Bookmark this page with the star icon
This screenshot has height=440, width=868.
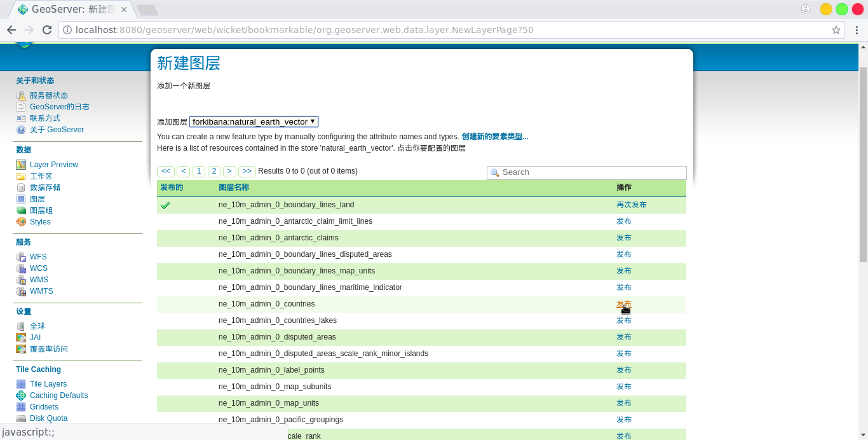(x=836, y=30)
